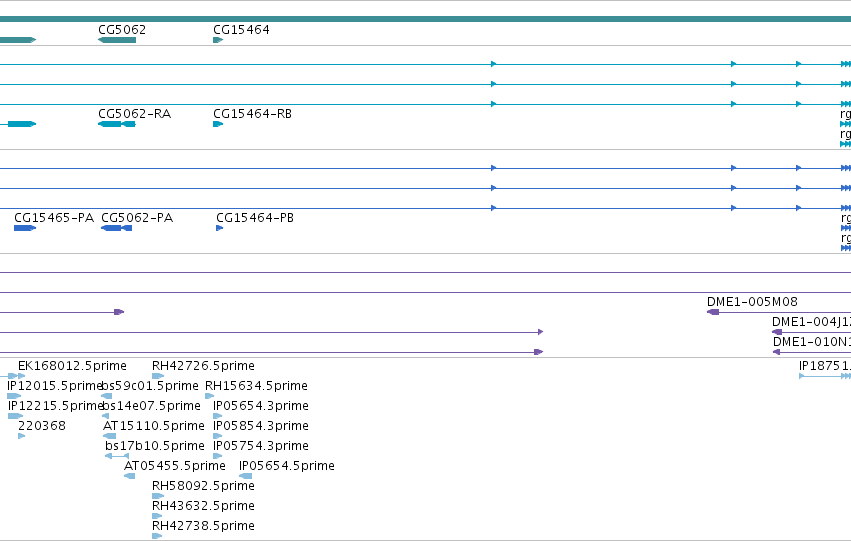Click the CG15464-PB protein feature
851x541 pixels.
pos(220,228)
